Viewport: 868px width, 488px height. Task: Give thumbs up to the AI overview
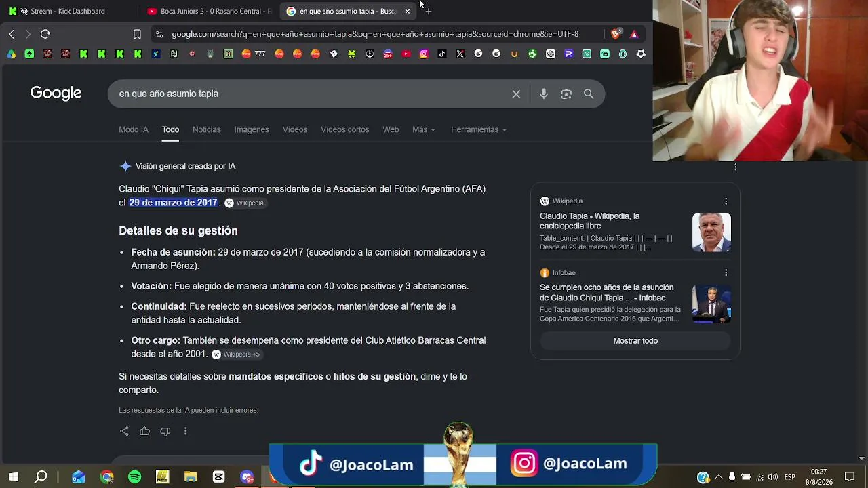[x=144, y=431]
